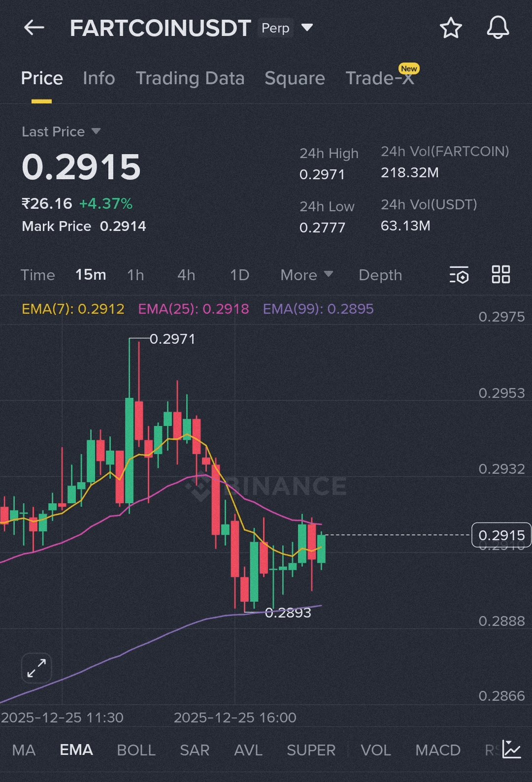This screenshot has width=532, height=782.
Task: Tap the EMA(7) yellow legend label
Action: [x=73, y=309]
